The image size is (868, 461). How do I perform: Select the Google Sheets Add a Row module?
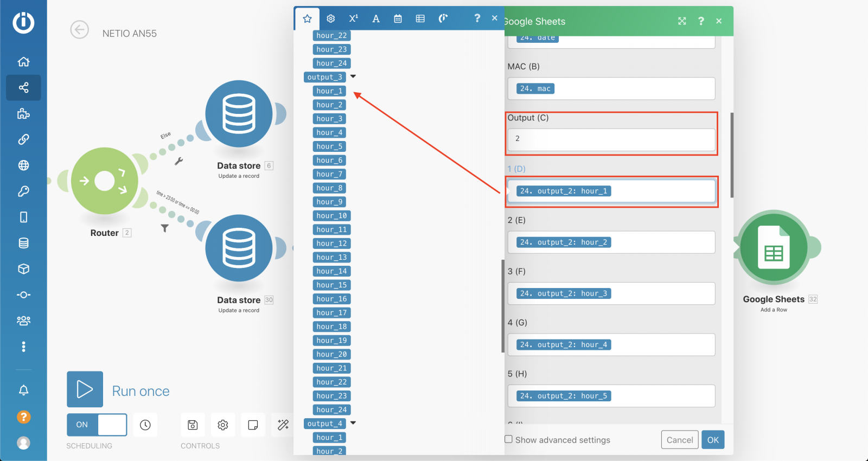point(774,247)
